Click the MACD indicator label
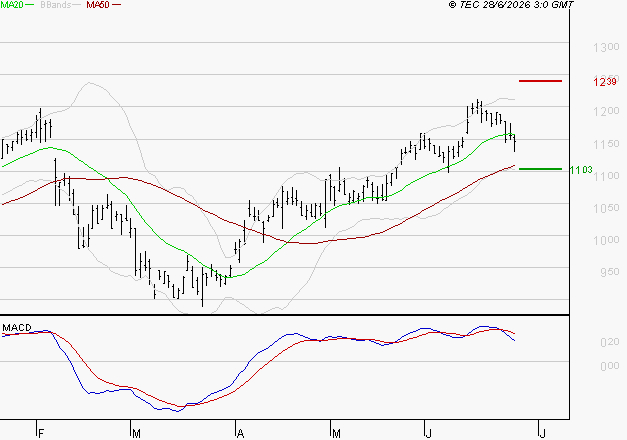 pos(17,328)
